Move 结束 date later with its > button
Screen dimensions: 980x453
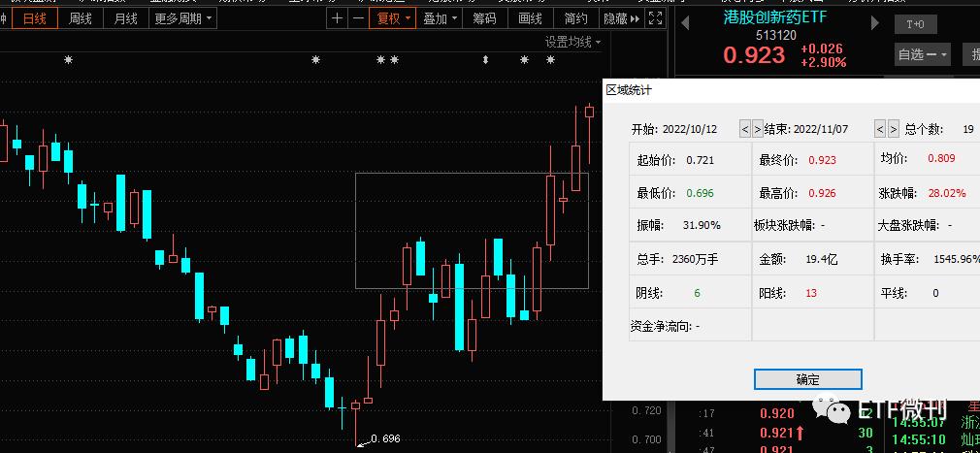pyautogui.click(x=893, y=129)
